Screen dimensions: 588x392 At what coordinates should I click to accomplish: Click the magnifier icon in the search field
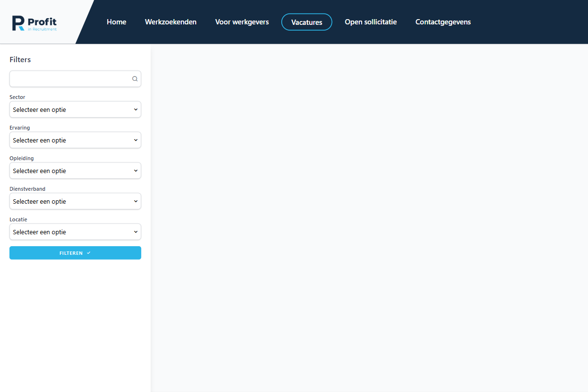[135, 79]
